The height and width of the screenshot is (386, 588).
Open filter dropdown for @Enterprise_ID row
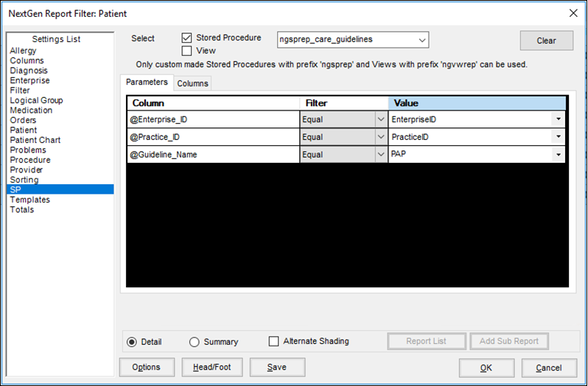pos(381,119)
